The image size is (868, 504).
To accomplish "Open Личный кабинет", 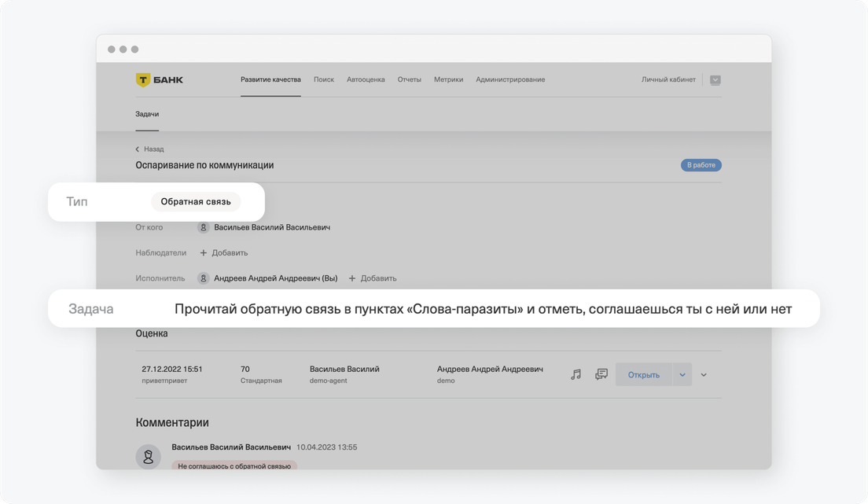I will coord(668,79).
